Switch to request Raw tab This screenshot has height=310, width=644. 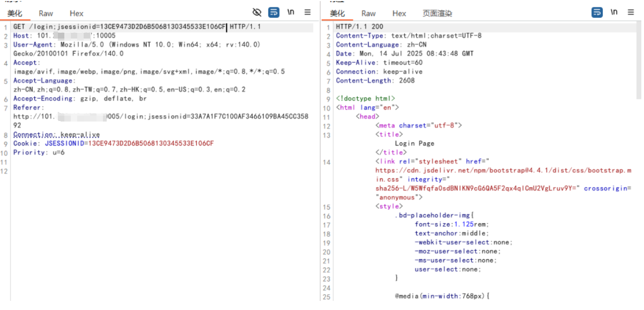coord(46,13)
